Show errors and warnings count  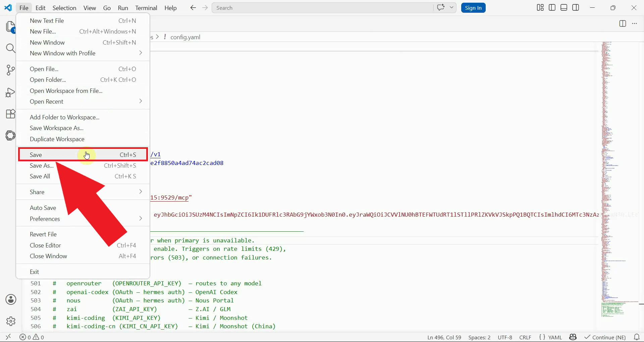[32, 337]
